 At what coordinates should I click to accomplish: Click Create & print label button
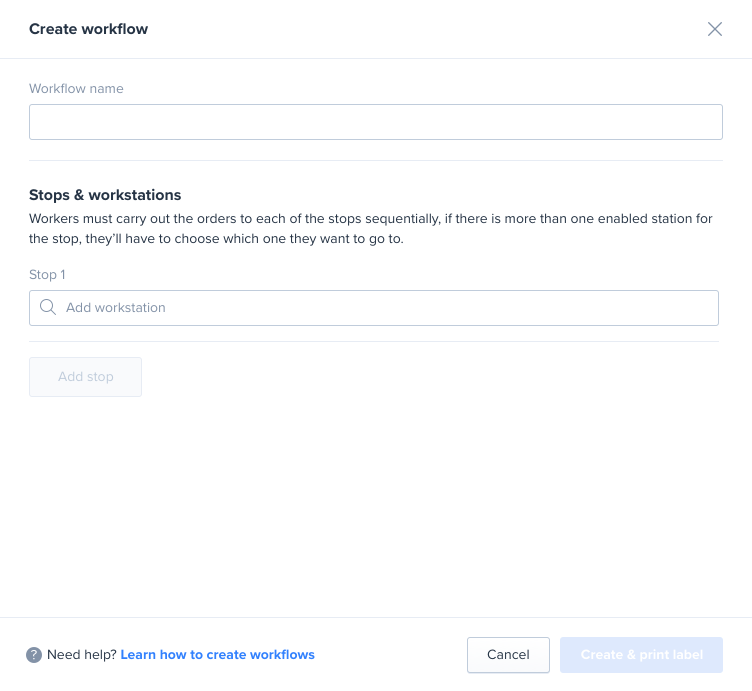[x=641, y=655]
